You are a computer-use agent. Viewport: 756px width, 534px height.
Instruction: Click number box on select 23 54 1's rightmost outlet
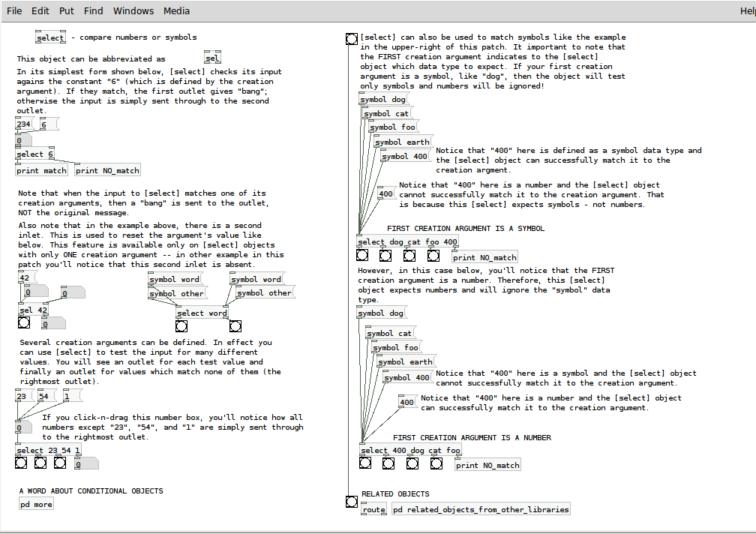(86, 464)
